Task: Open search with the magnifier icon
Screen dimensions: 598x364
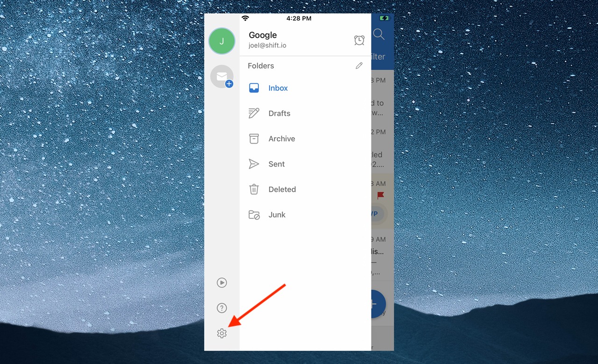Action: point(379,34)
